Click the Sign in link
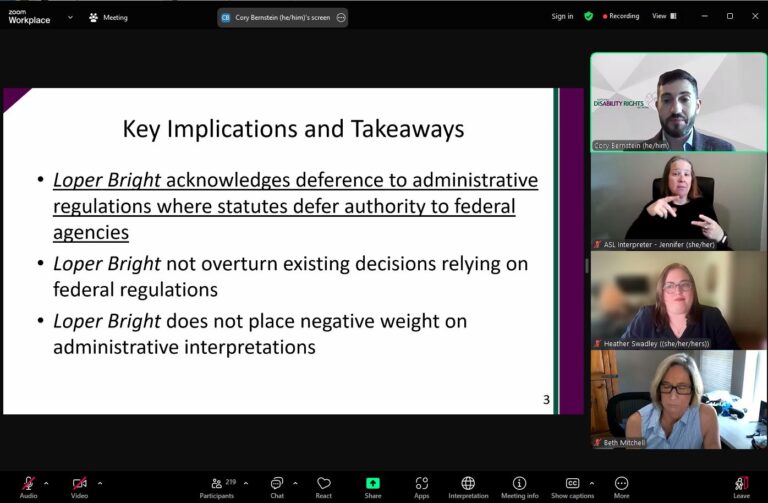The height and width of the screenshot is (503, 768). pyautogui.click(x=562, y=16)
